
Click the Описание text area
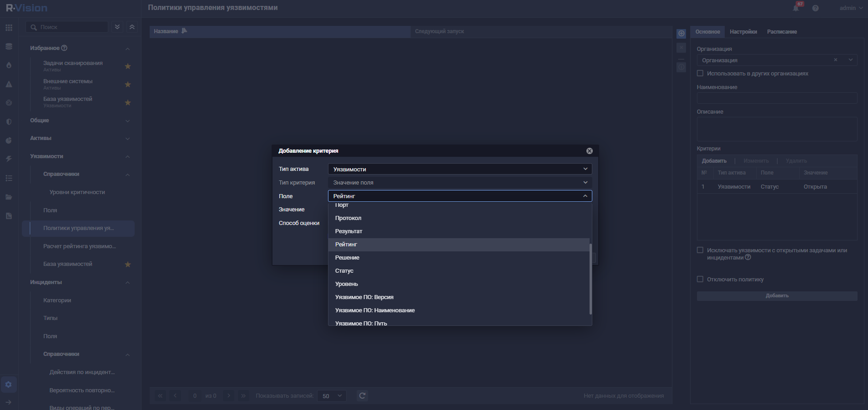(777, 129)
